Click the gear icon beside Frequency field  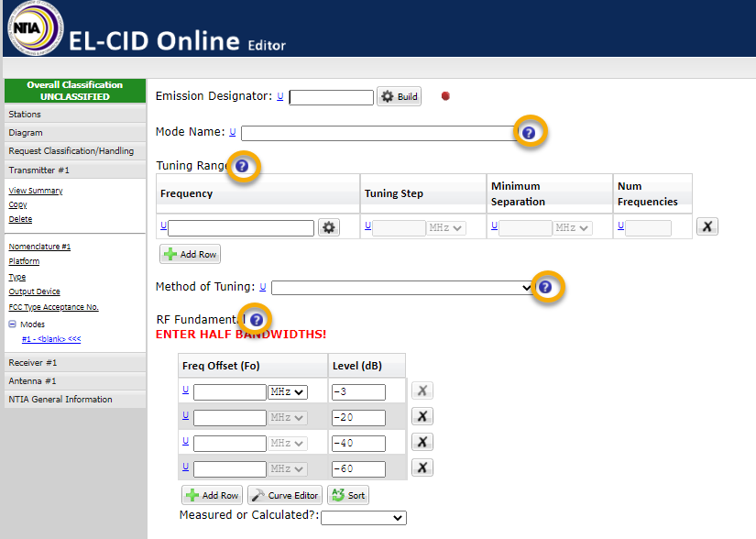coord(329,227)
